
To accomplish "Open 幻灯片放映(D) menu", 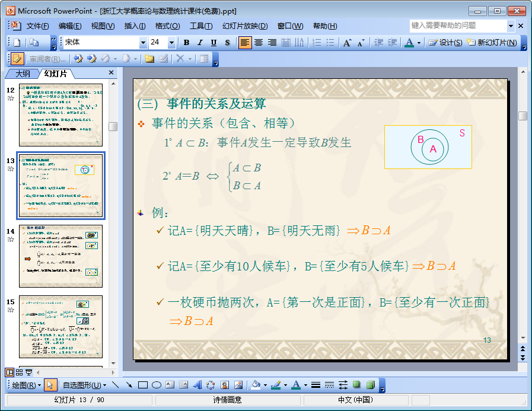I will 245,26.
